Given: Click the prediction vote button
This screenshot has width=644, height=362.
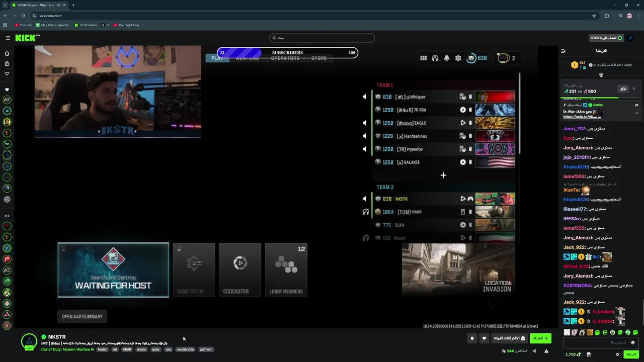Looking at the screenshot, I should pyautogui.click(x=623, y=88).
